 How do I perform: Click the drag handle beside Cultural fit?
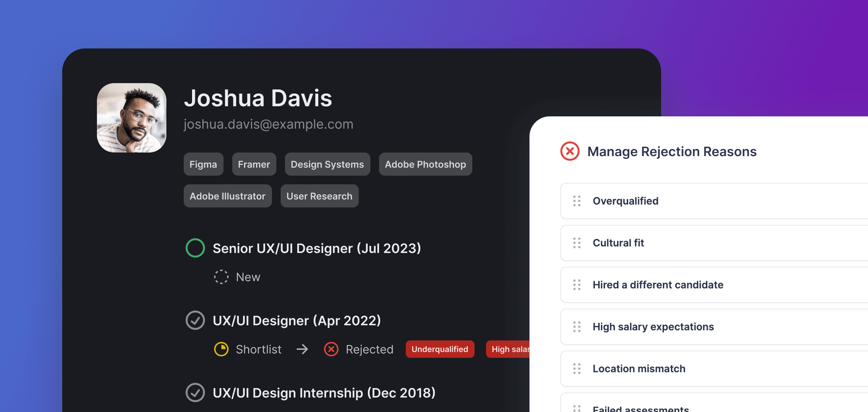(x=577, y=243)
